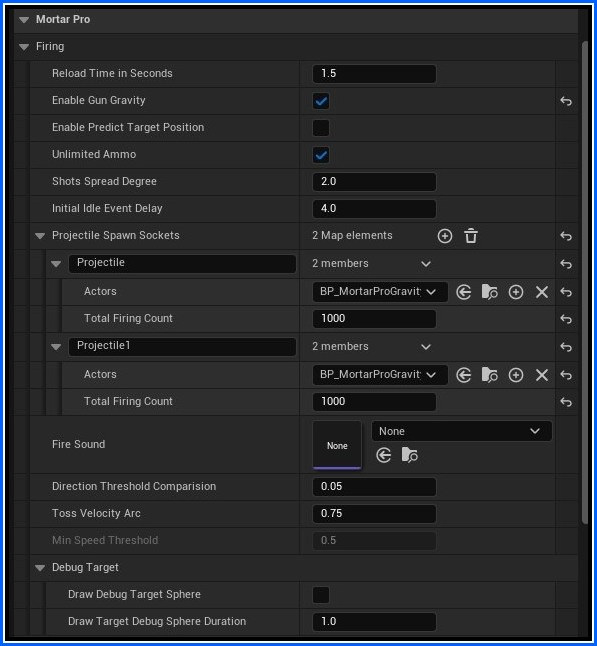Screen dimensions: 597x646
Task: Open Projectile Actors BP_MortarProGravity dropdown
Action: coord(380,292)
